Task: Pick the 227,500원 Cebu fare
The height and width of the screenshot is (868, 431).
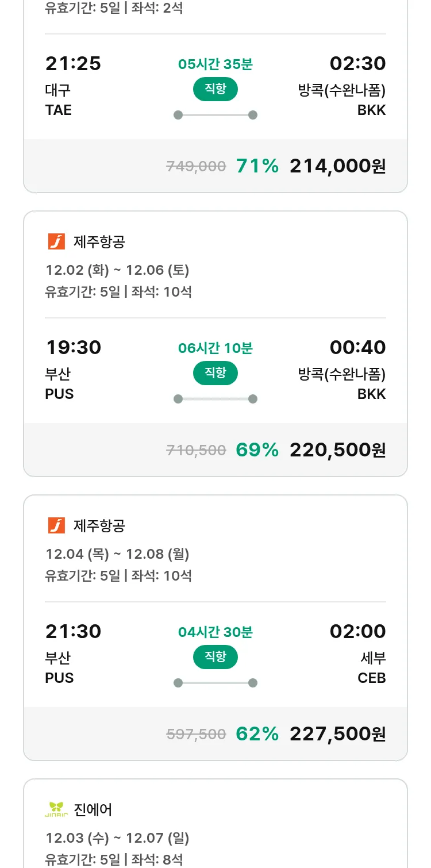Action: [337, 734]
